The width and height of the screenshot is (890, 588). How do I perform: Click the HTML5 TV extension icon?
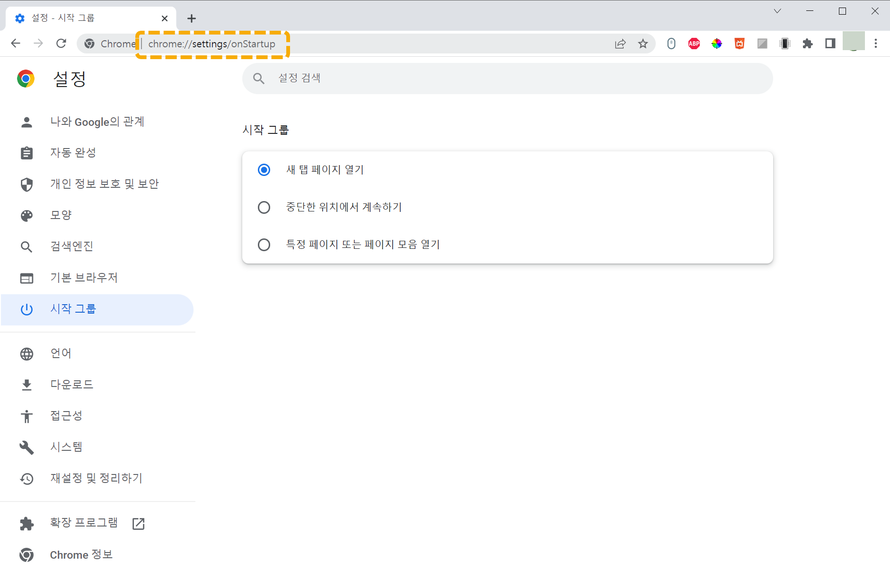(739, 43)
